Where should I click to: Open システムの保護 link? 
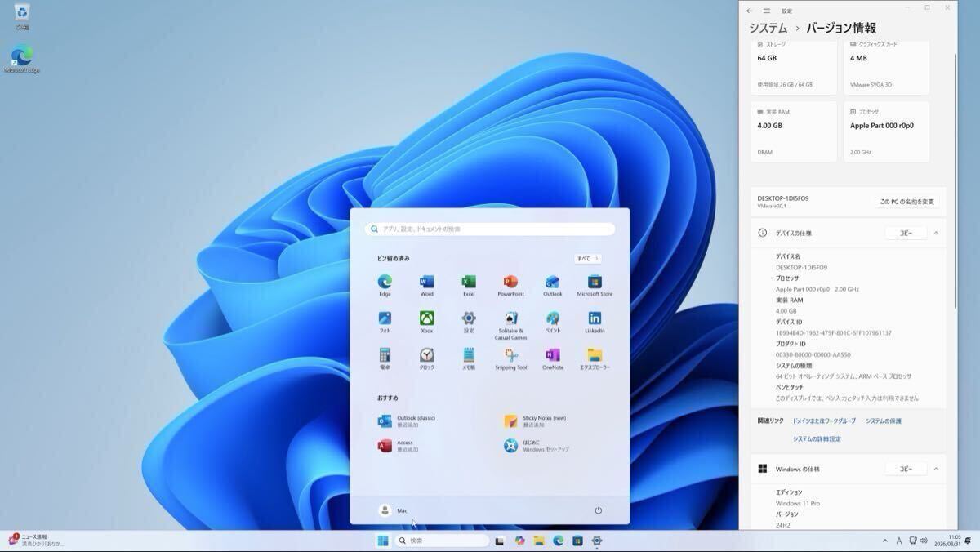coord(884,421)
